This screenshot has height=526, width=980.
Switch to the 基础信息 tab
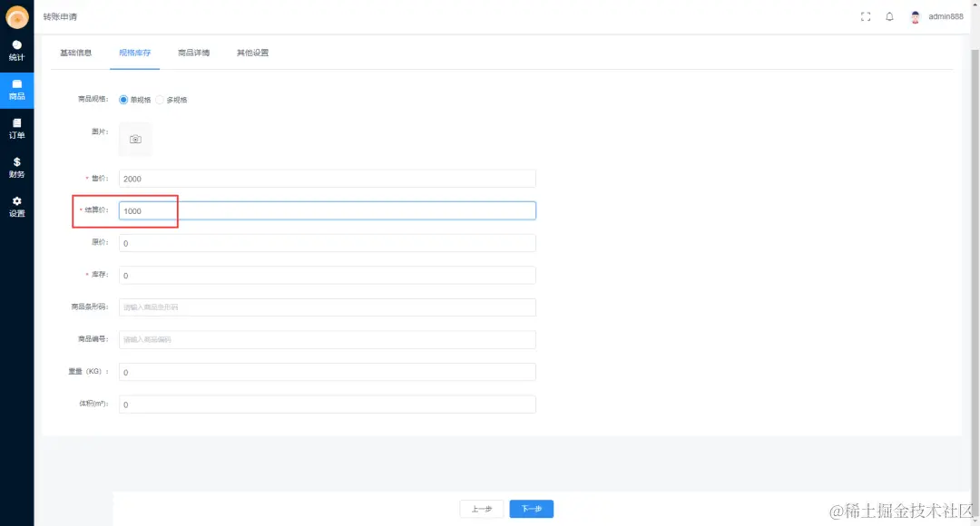(x=75, y=53)
